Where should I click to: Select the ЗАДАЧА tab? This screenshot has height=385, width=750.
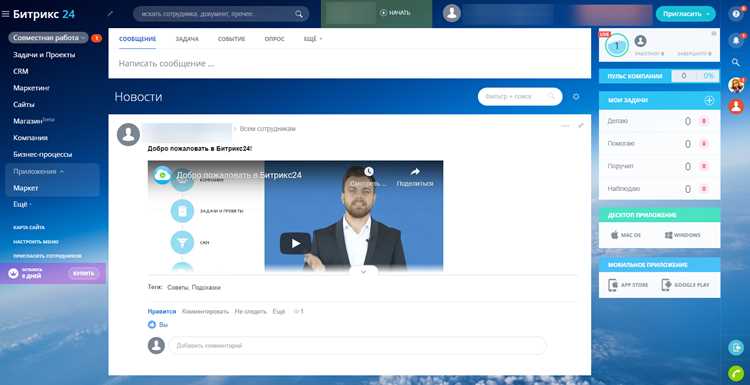pyautogui.click(x=187, y=39)
